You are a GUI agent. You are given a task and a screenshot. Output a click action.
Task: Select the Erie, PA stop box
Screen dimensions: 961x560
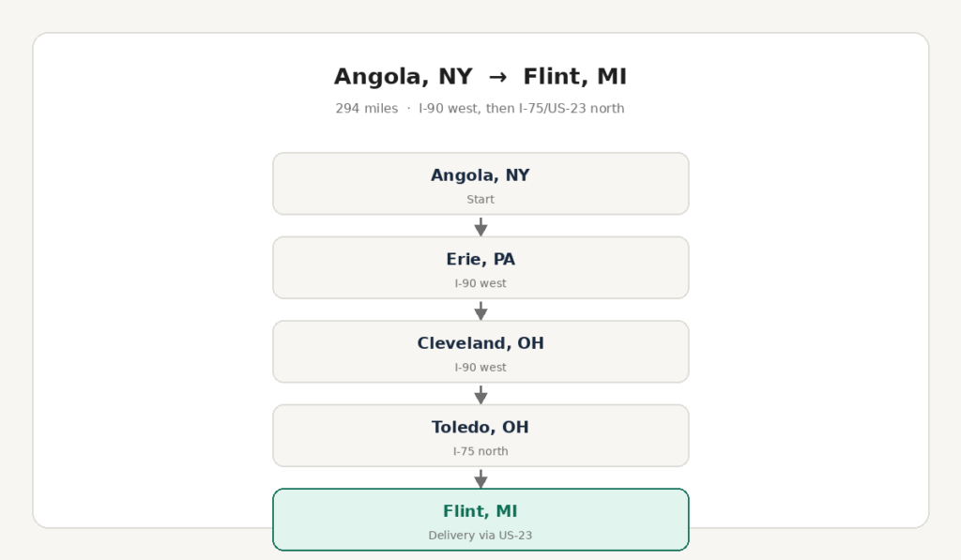tap(480, 267)
